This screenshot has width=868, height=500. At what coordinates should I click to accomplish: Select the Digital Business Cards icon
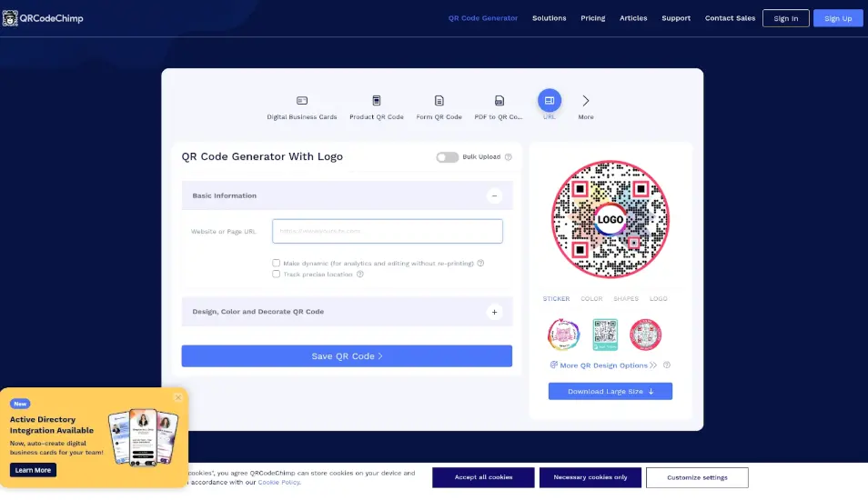point(302,101)
